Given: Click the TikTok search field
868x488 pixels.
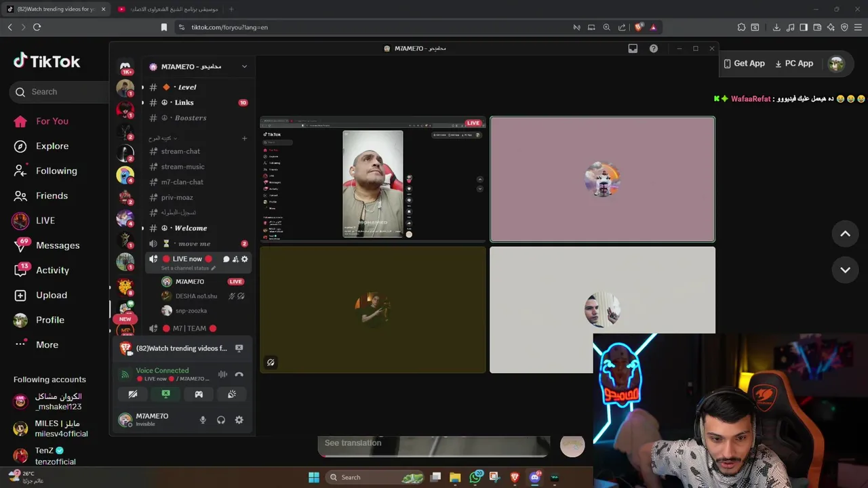Looking at the screenshot, I should [x=60, y=91].
